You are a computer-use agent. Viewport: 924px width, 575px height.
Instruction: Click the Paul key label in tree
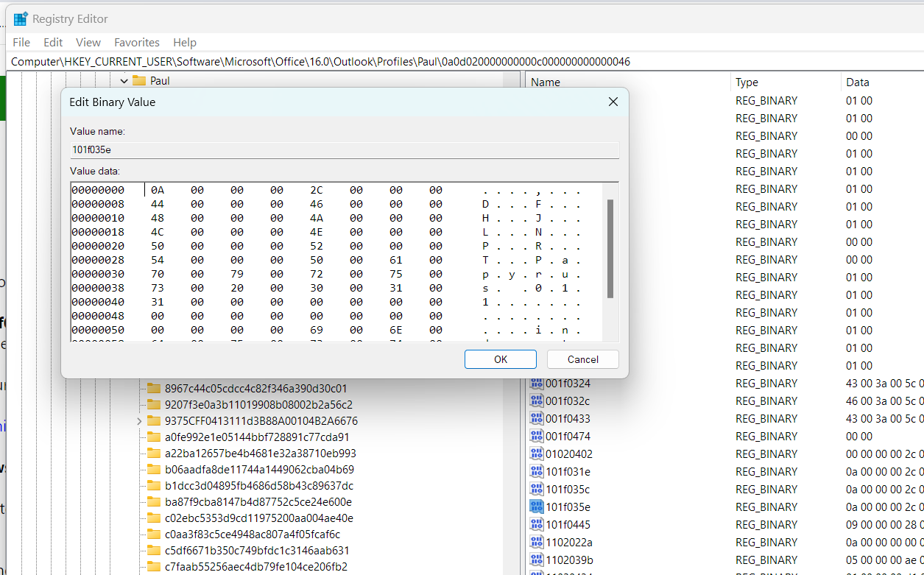[160, 81]
